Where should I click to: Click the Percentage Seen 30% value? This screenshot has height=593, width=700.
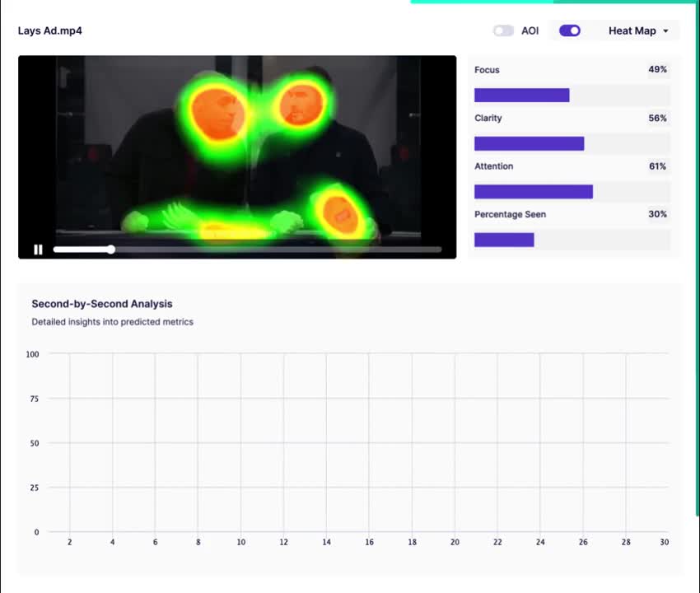click(658, 214)
